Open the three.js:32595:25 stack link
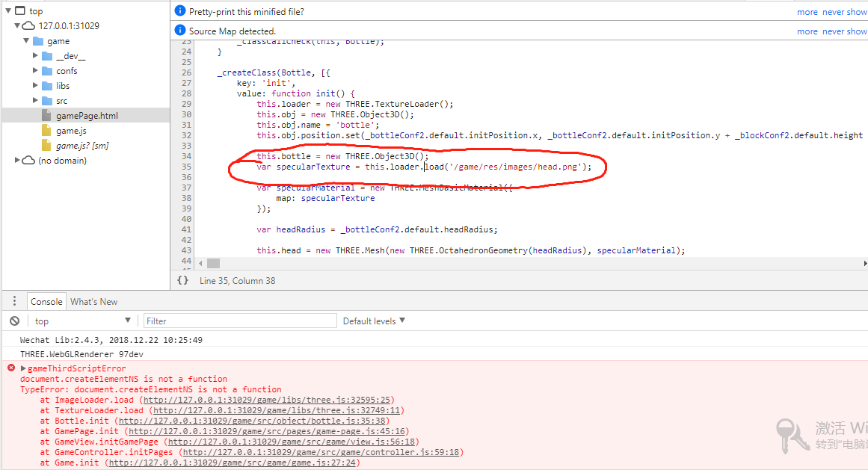Image resolution: width=868 pixels, height=470 pixels. pyautogui.click(x=267, y=400)
